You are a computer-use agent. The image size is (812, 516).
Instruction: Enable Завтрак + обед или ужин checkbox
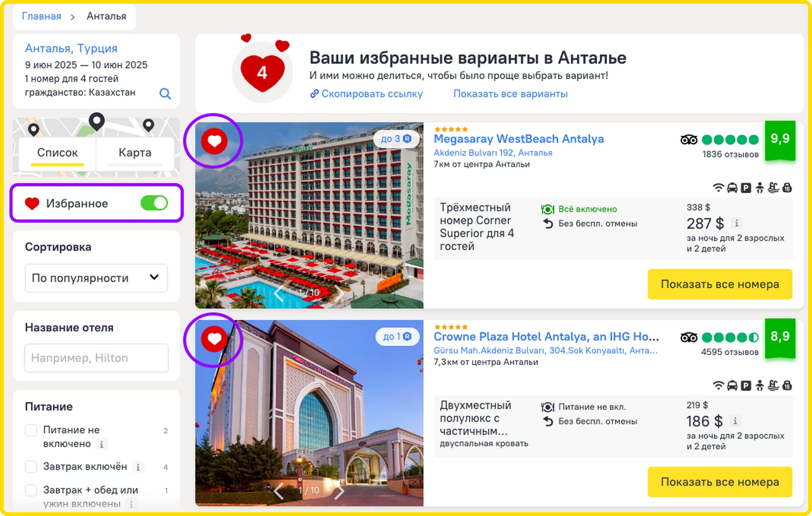31,490
